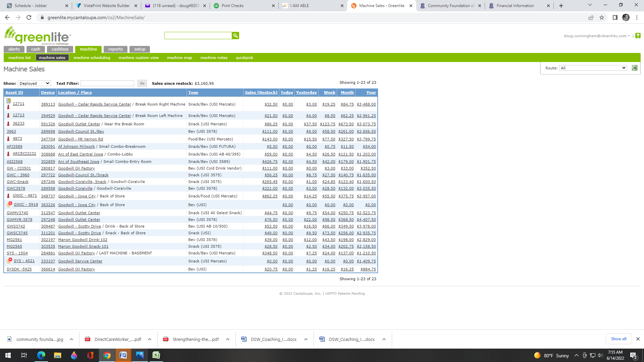The width and height of the screenshot is (644, 362).
Task: Open the setup tab
Action: click(140, 49)
